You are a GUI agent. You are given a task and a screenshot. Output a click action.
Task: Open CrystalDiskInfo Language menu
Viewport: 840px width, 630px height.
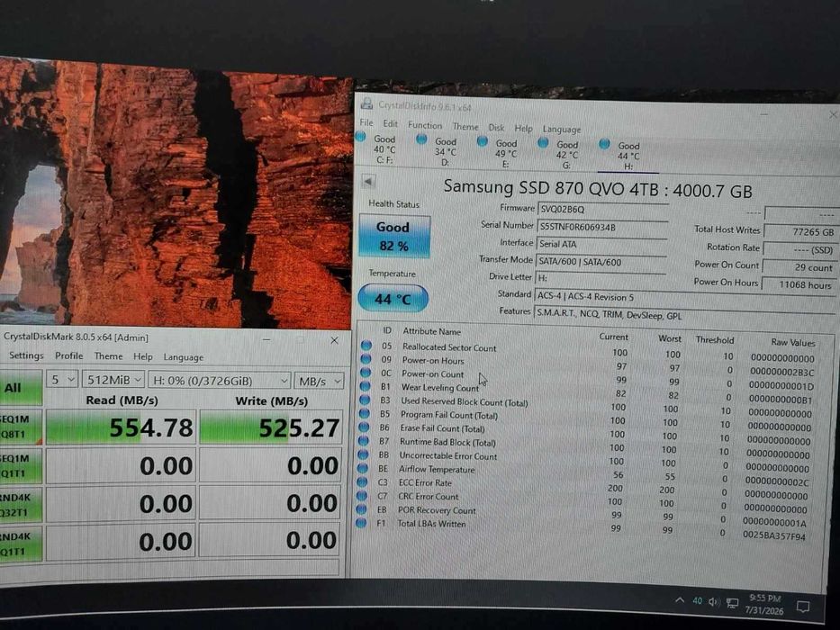[x=562, y=129]
